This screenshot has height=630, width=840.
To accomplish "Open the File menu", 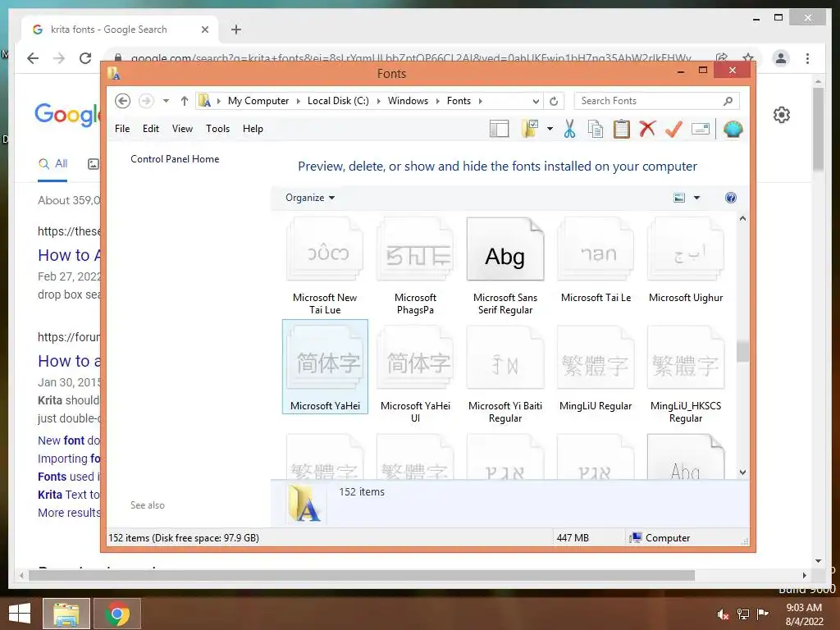I will pyautogui.click(x=122, y=129).
